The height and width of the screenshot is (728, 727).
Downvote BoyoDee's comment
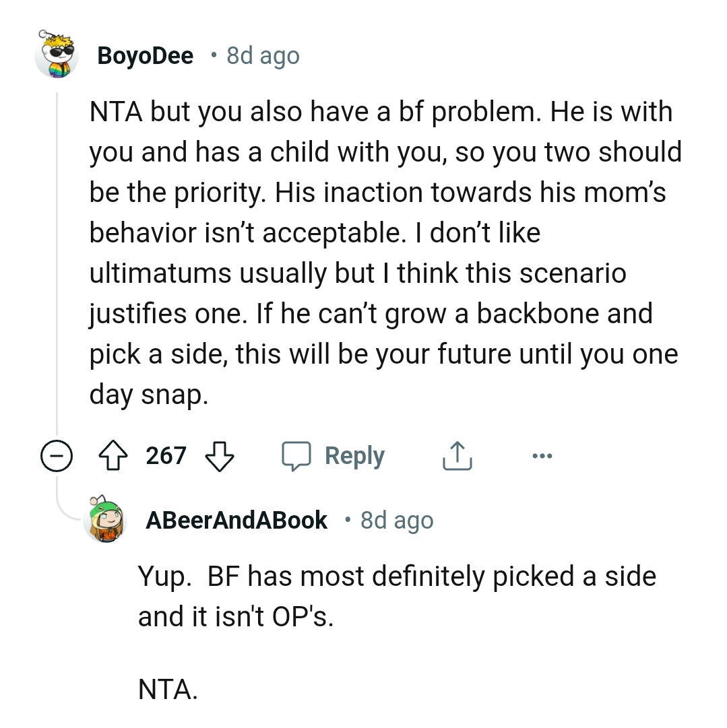click(219, 456)
